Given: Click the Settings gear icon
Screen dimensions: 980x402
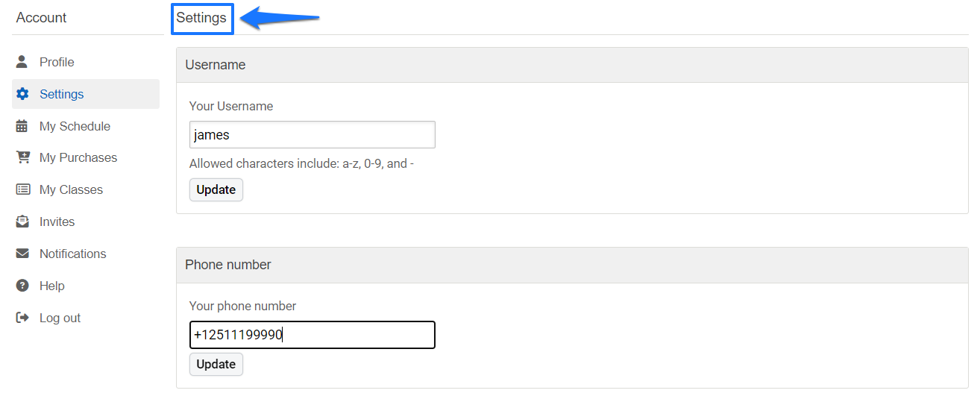Looking at the screenshot, I should pos(22,94).
